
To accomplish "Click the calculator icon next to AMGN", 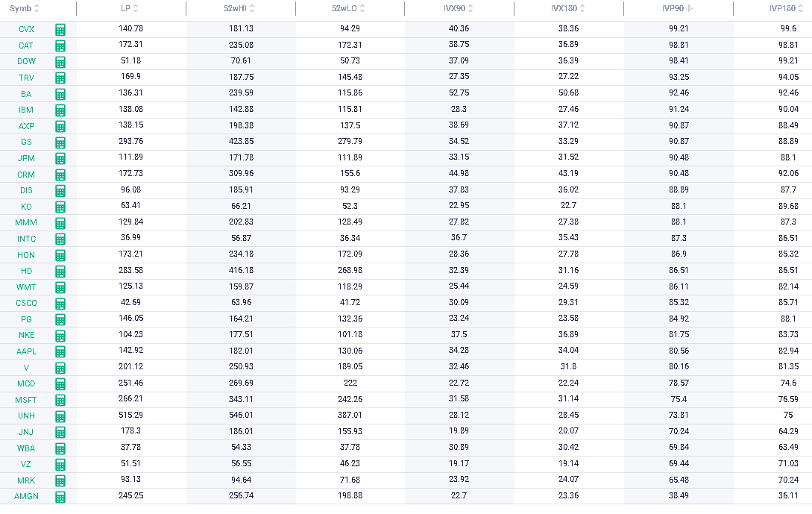I will (60, 497).
